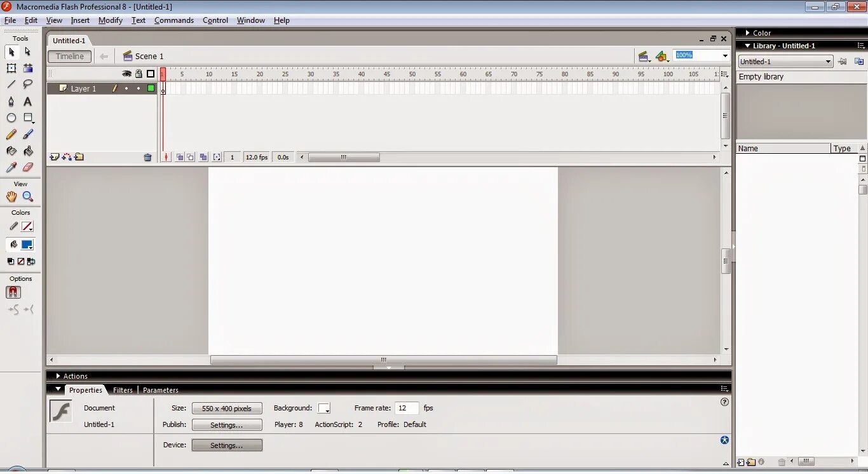Click the Swap Colors button
The height and width of the screenshot is (474, 868).
[x=31, y=261]
